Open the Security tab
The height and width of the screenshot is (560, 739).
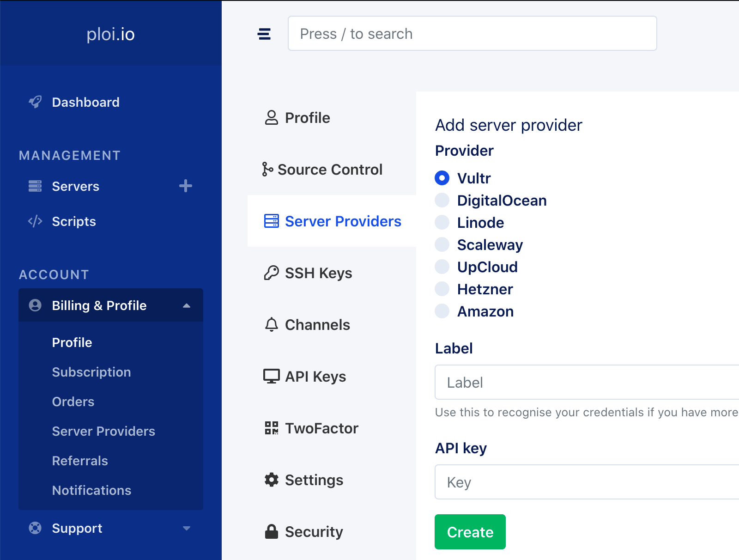(332, 532)
